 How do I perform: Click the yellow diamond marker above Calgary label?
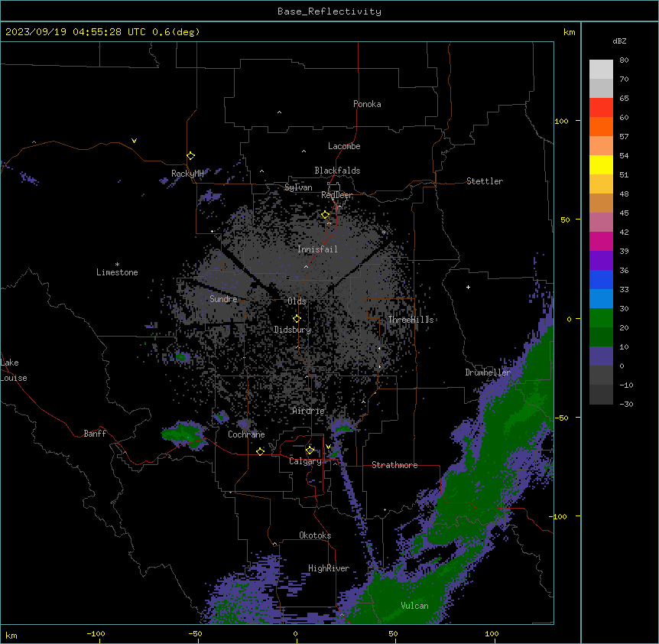point(310,450)
